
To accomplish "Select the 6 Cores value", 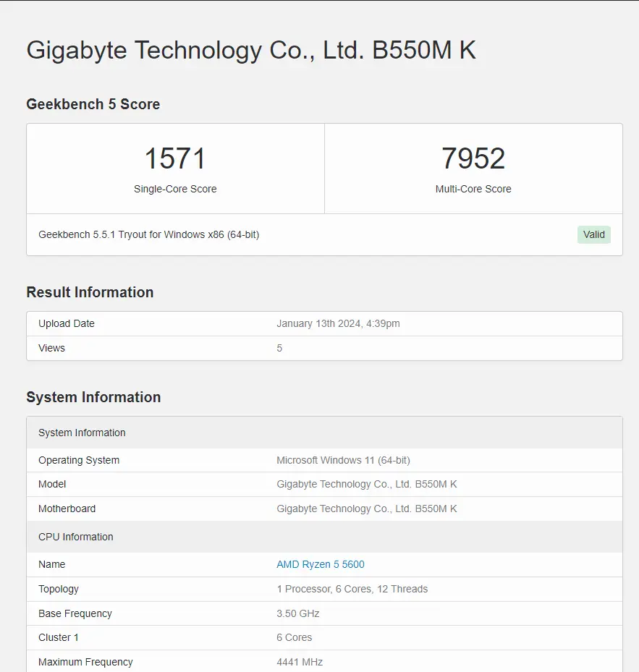I will pyautogui.click(x=295, y=638).
